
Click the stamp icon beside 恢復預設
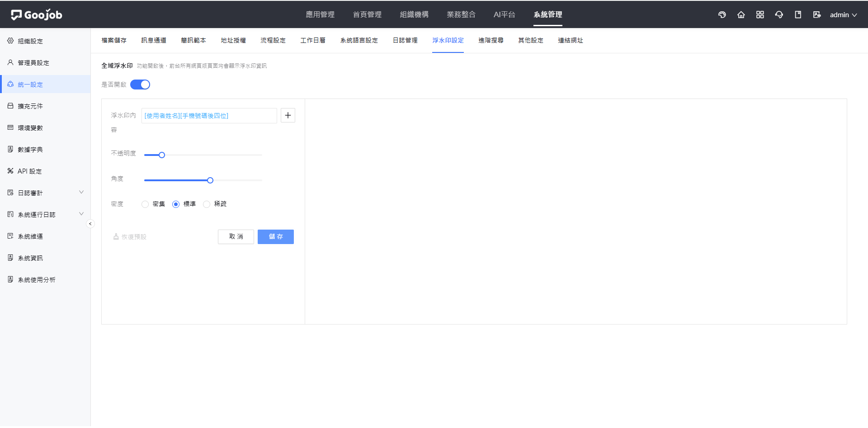[116, 236]
